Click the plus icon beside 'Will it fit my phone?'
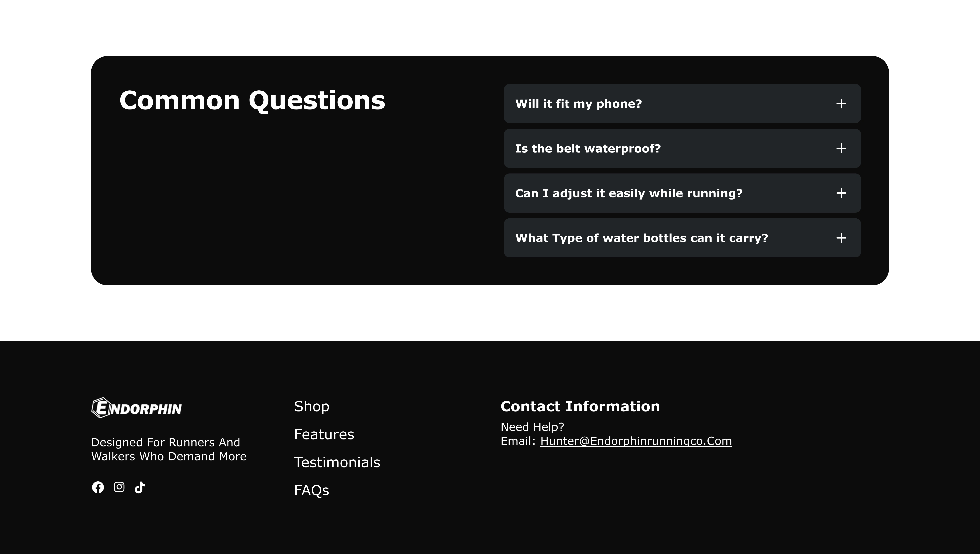Image resolution: width=980 pixels, height=554 pixels. pyautogui.click(x=841, y=104)
